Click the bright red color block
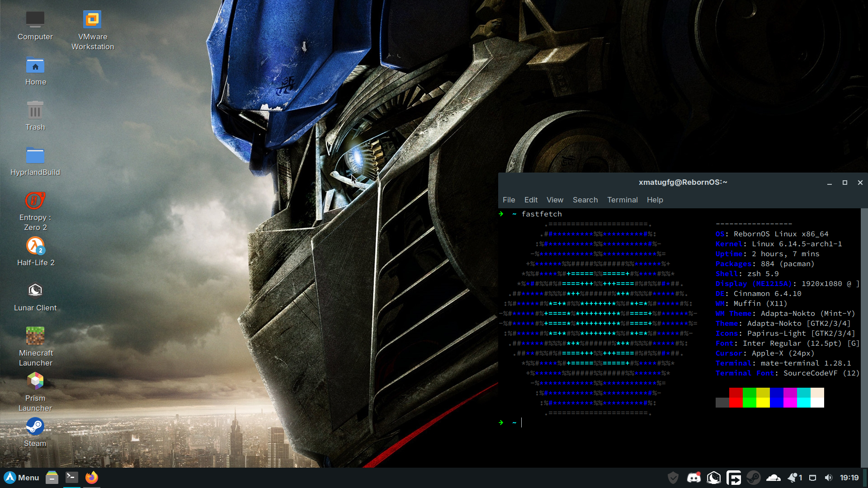 736,403
